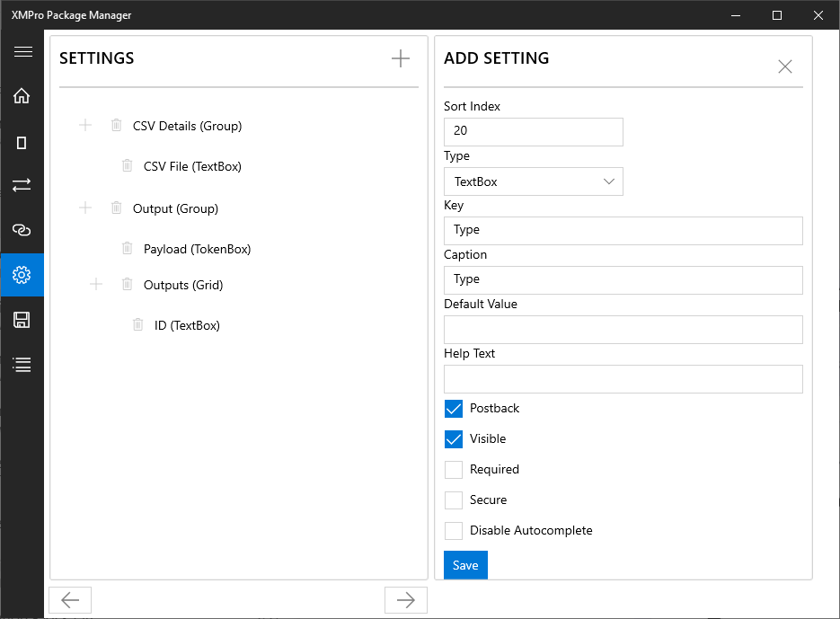The image size is (840, 619).
Task: Save the current setting
Action: click(x=464, y=565)
